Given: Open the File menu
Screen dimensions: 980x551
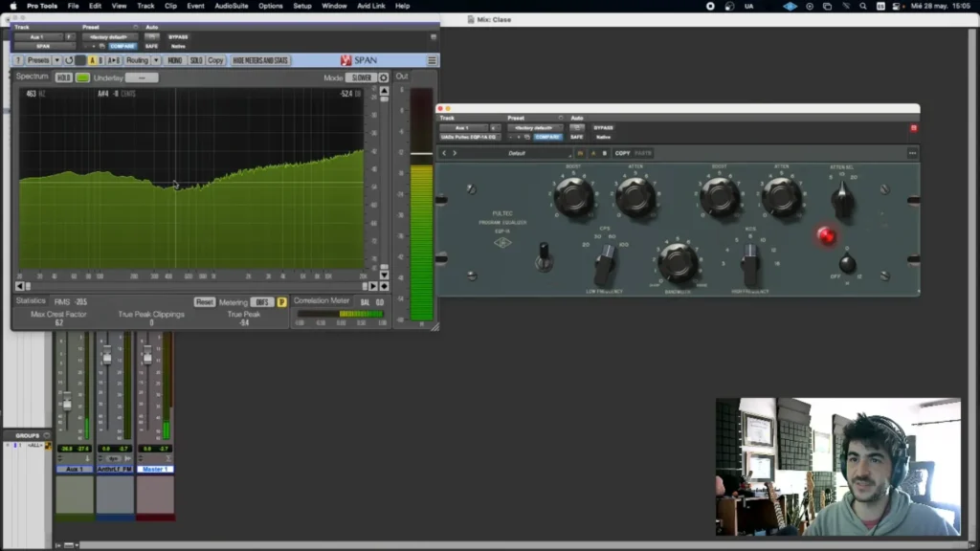Looking at the screenshot, I should click(x=73, y=7).
